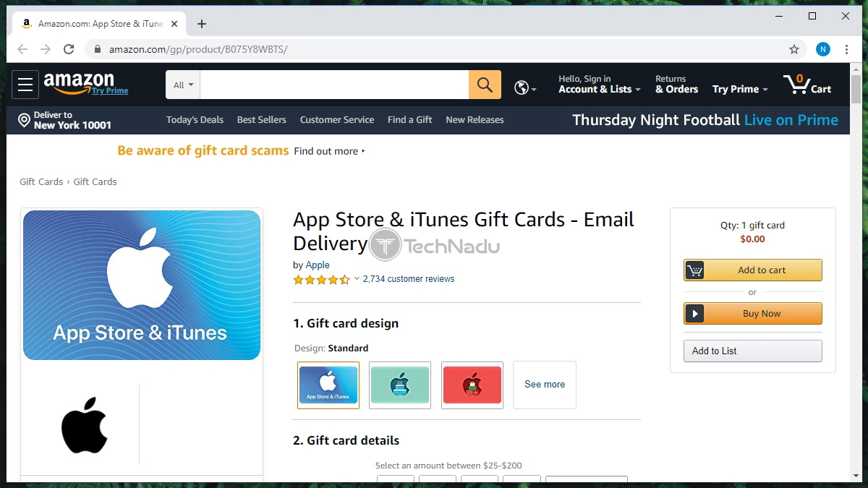The height and width of the screenshot is (488, 868).
Task: Open a new browser tab
Action: [202, 24]
